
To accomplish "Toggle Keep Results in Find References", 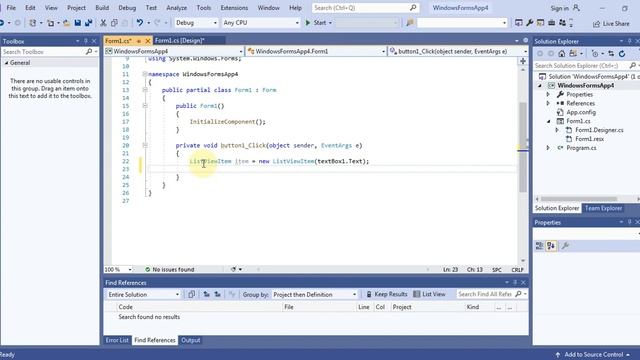I will point(387,294).
